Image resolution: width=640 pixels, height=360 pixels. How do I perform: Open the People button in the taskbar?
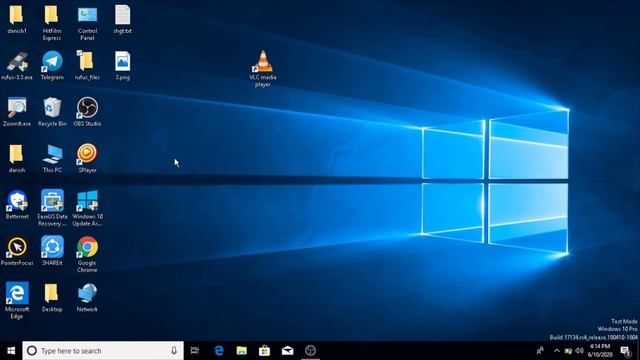pyautogui.click(x=540, y=351)
